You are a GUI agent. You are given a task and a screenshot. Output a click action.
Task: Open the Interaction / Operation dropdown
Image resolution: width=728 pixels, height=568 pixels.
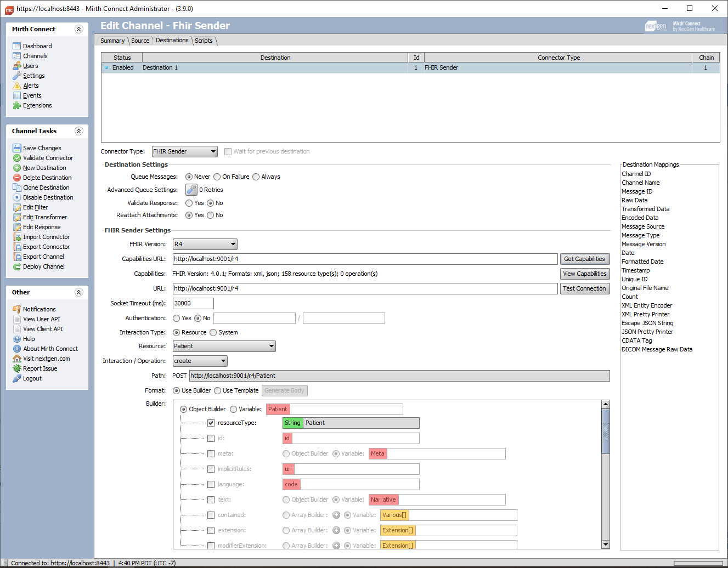pos(200,361)
